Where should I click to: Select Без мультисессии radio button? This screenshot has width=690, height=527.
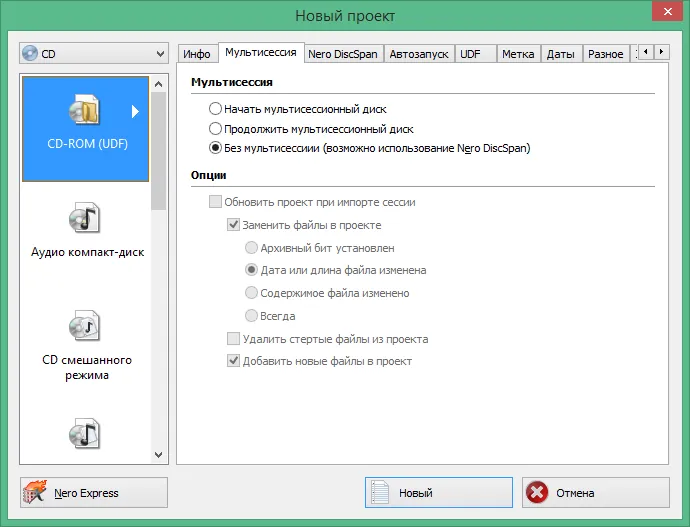tap(215, 148)
